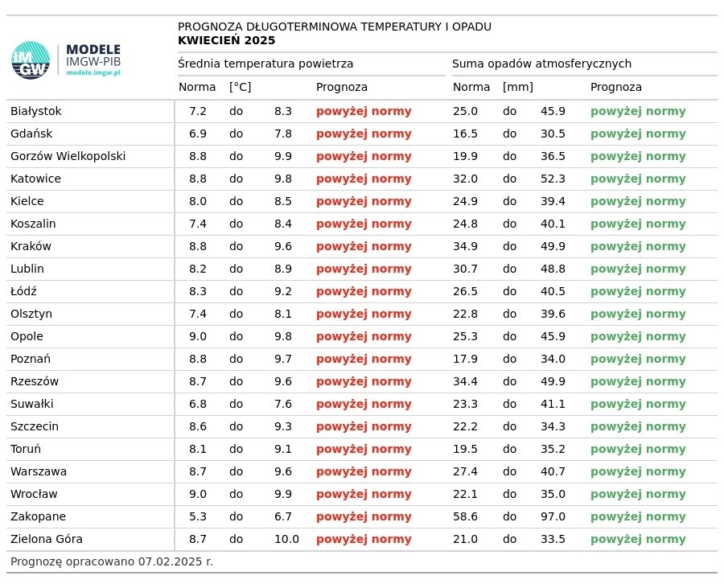Image resolution: width=724 pixels, height=588 pixels.
Task: Click the Warszawa city name
Action: 39,471
